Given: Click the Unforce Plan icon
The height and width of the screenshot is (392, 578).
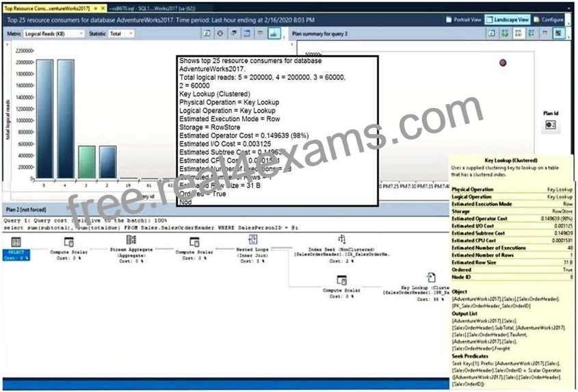Looking at the screenshot, I should [518, 34].
